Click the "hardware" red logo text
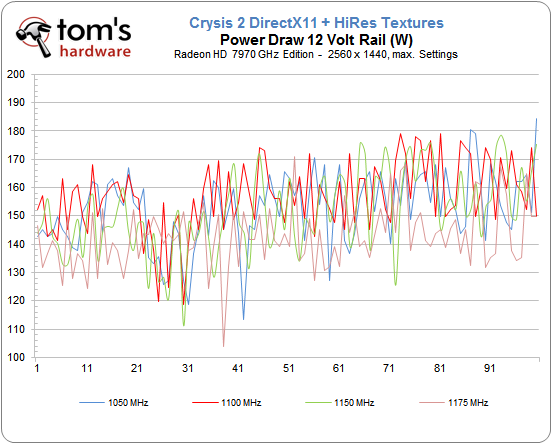 (x=95, y=51)
